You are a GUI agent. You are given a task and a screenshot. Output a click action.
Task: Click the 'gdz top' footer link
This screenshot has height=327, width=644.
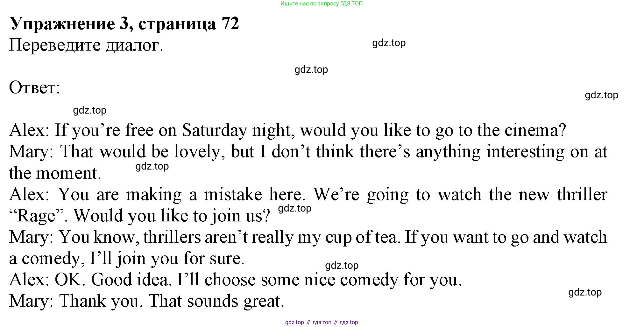294,322
